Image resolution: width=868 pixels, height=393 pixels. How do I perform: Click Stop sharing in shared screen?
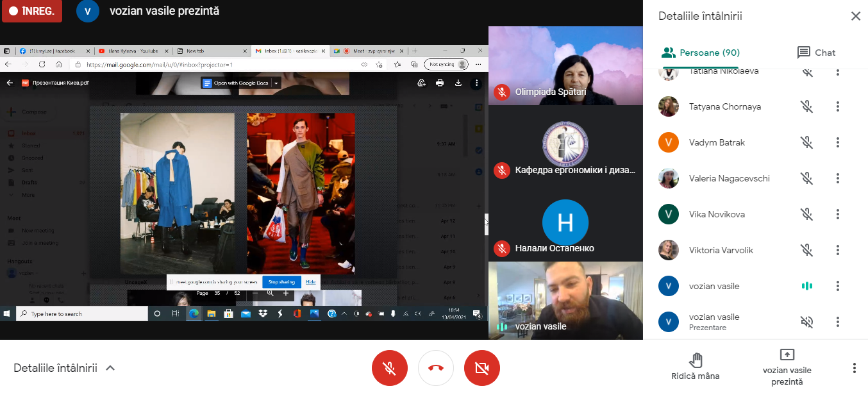pos(281,282)
